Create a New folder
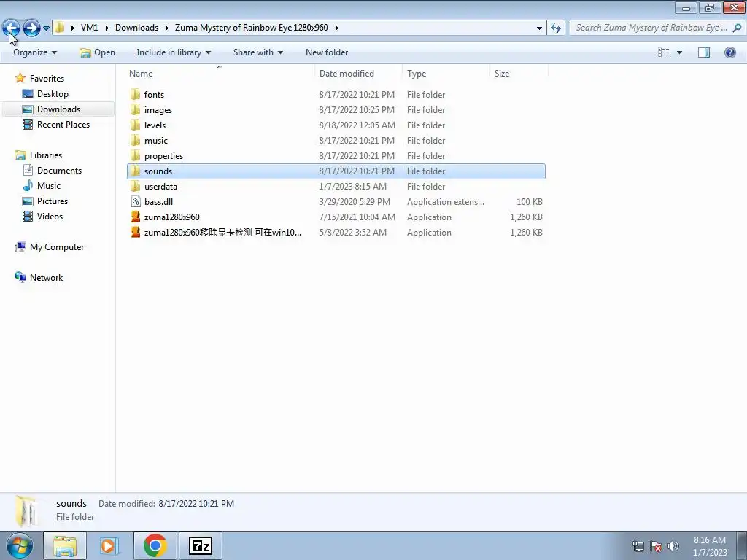 tap(327, 52)
